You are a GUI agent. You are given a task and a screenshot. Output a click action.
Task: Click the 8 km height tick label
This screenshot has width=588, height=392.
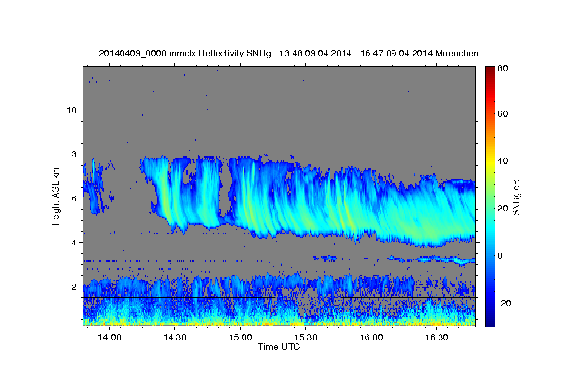tap(75, 154)
